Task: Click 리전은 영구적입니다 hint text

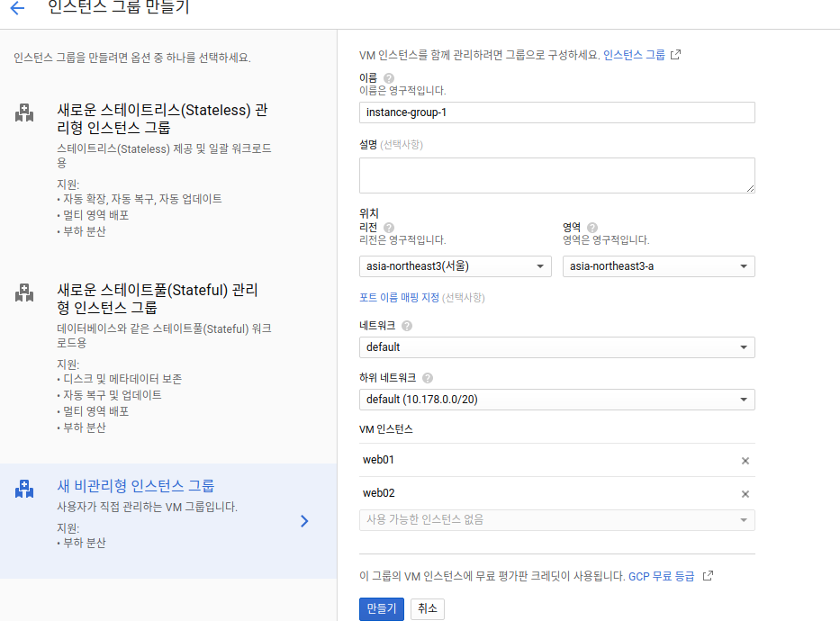Action: [x=402, y=239]
